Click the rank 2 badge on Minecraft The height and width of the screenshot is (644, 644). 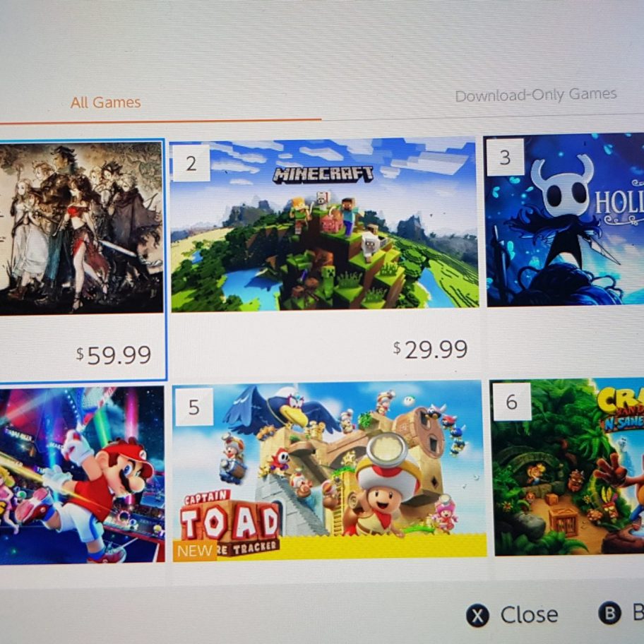(x=191, y=163)
